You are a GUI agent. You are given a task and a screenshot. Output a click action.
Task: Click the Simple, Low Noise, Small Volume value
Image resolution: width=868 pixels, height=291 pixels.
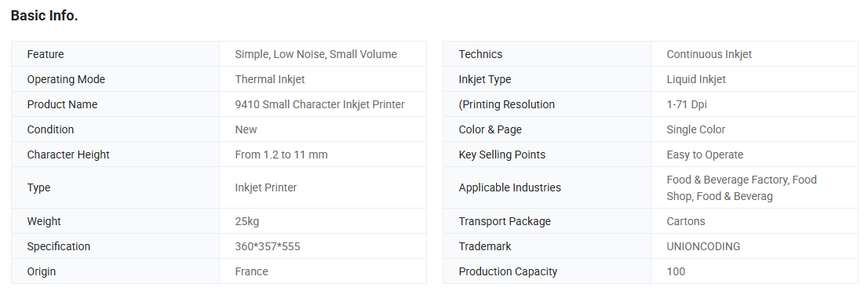[316, 54]
